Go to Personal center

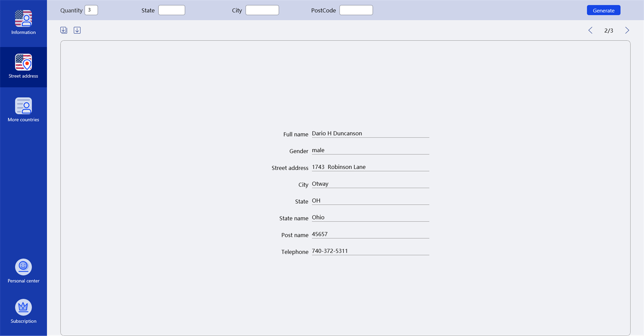coord(23,271)
